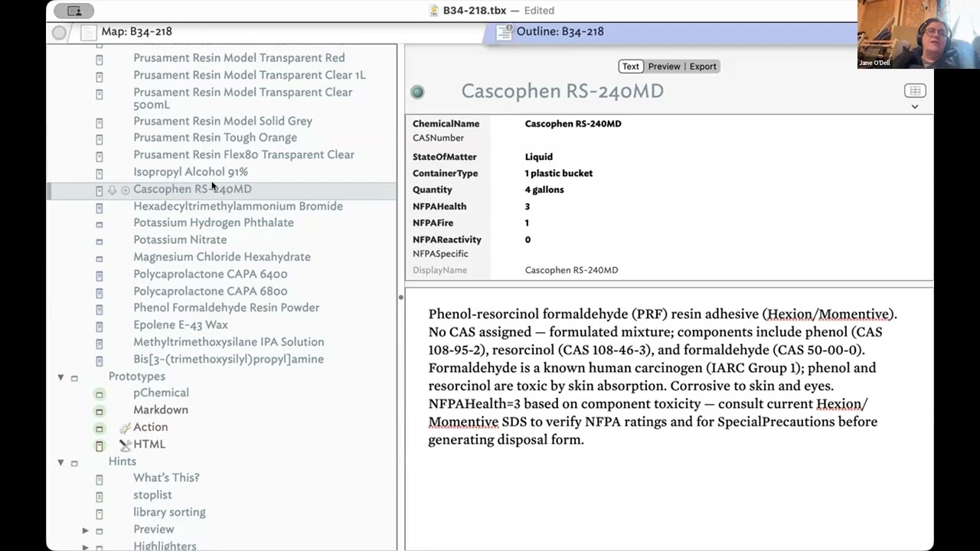Click the NFPAHealth value 3
Screen dimensions: 980x551
[528, 207]
